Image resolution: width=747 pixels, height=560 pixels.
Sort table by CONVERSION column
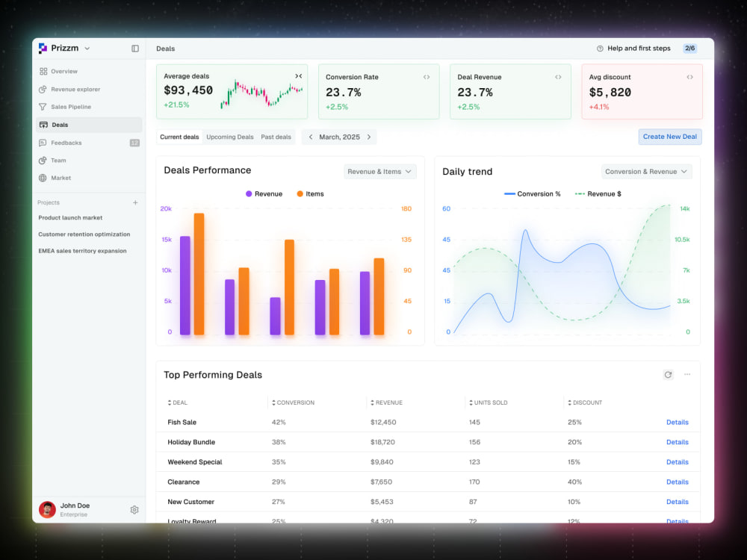[x=293, y=403]
